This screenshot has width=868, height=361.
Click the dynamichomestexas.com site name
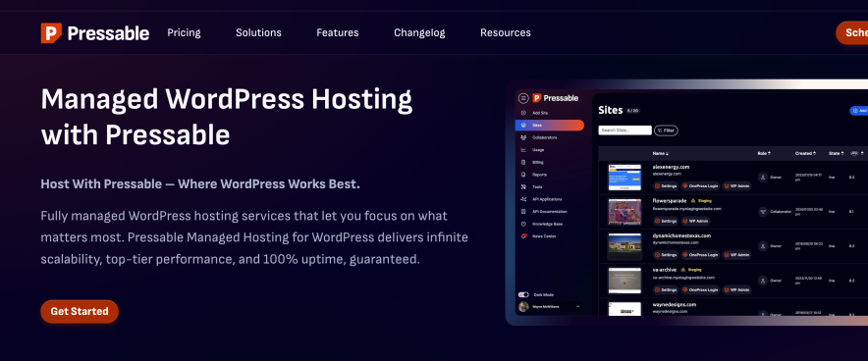(x=681, y=235)
